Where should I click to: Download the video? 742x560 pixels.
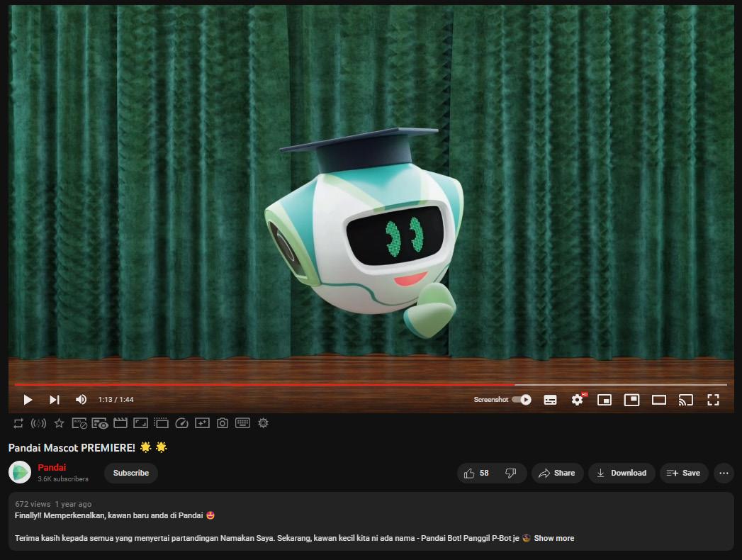[622, 473]
